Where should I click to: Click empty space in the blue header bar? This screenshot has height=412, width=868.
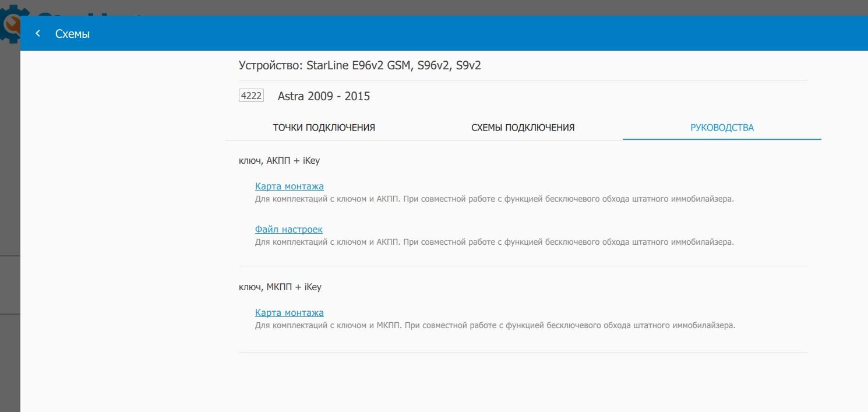click(x=466, y=34)
